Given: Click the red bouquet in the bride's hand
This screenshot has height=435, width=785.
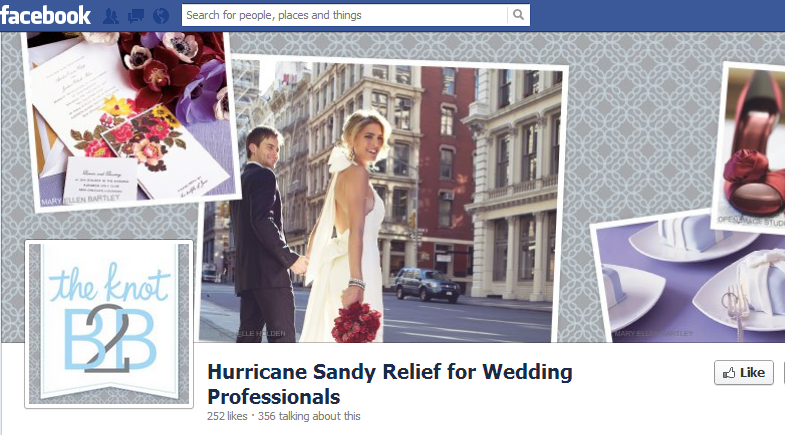Looking at the screenshot, I should point(356,322).
